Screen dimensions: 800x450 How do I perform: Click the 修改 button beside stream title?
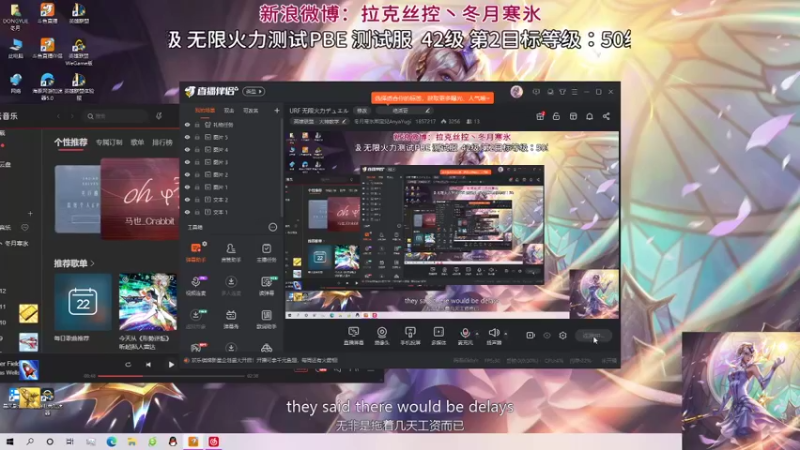362,110
